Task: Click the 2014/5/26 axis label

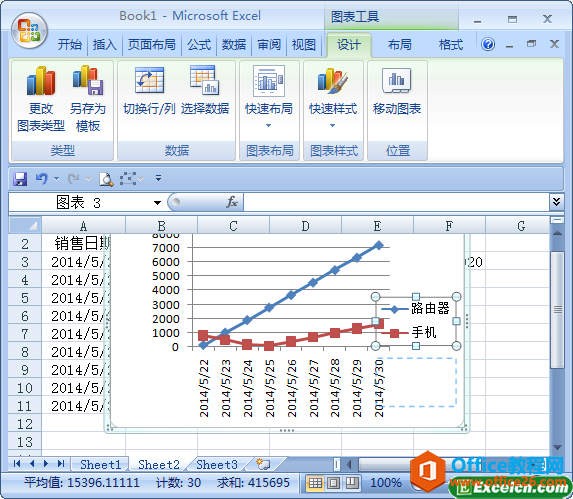Action: pyautogui.click(x=292, y=388)
